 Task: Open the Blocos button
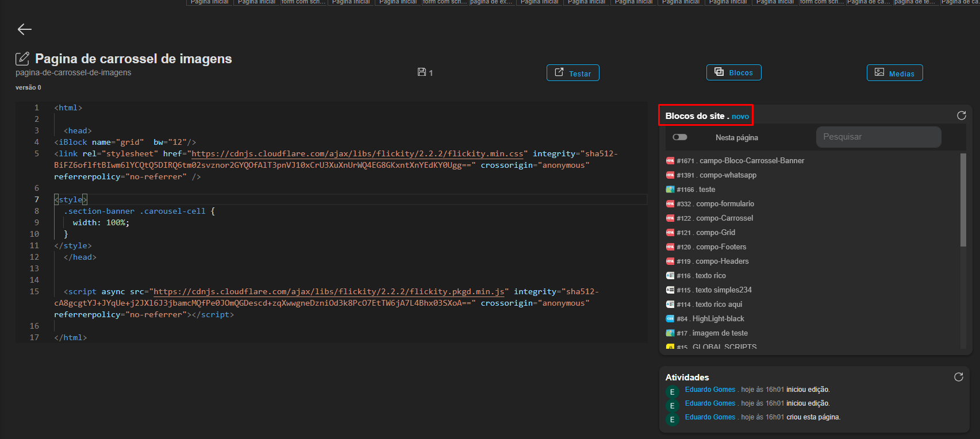733,72
